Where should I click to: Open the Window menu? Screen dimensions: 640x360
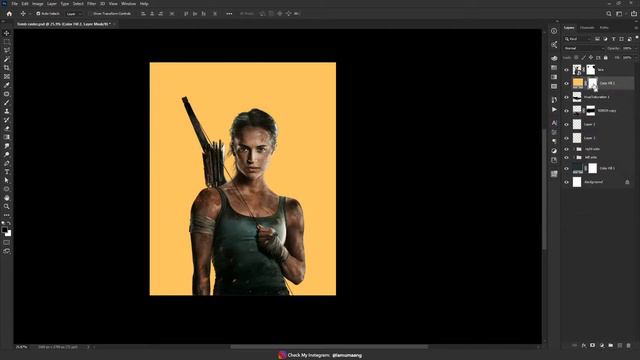(x=128, y=4)
